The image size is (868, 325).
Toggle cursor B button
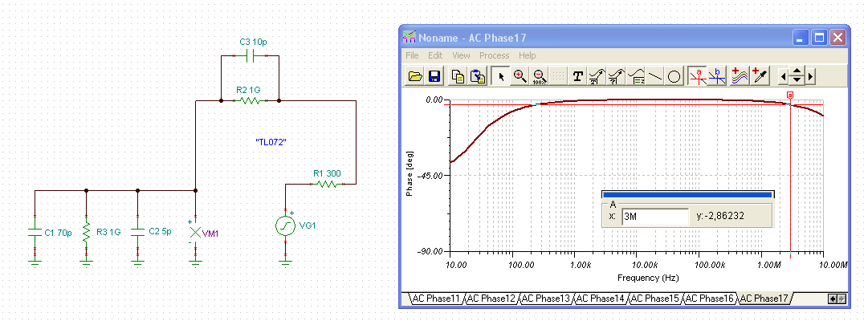[x=716, y=76]
